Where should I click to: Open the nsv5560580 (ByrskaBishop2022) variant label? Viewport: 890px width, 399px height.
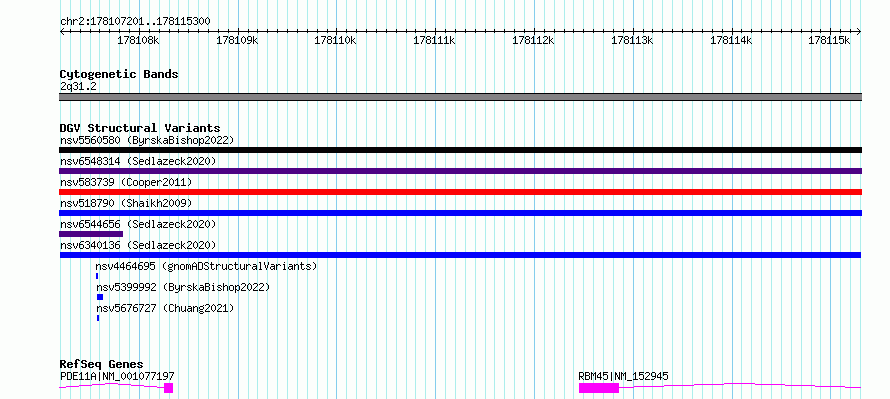coord(147,140)
